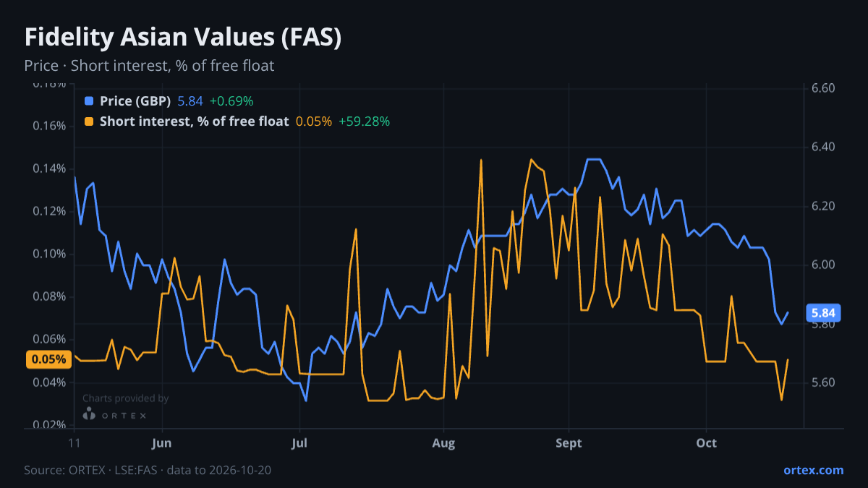Click the 0.04% left axis label
The width and height of the screenshot is (868, 488).
coord(49,382)
